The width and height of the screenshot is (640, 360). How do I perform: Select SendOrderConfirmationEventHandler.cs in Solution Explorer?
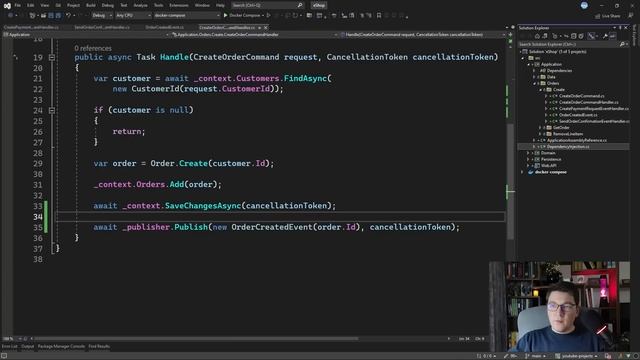point(594,121)
